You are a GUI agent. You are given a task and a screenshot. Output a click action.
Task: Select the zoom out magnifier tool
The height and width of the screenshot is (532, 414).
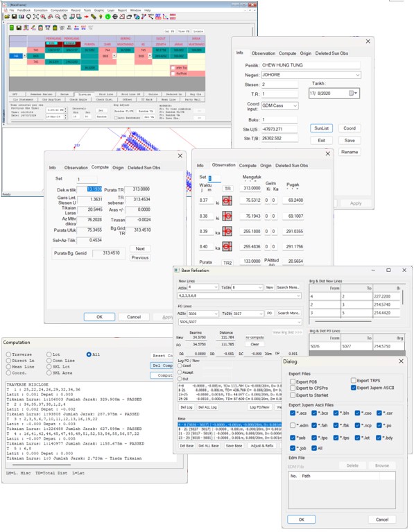(x=58, y=16)
